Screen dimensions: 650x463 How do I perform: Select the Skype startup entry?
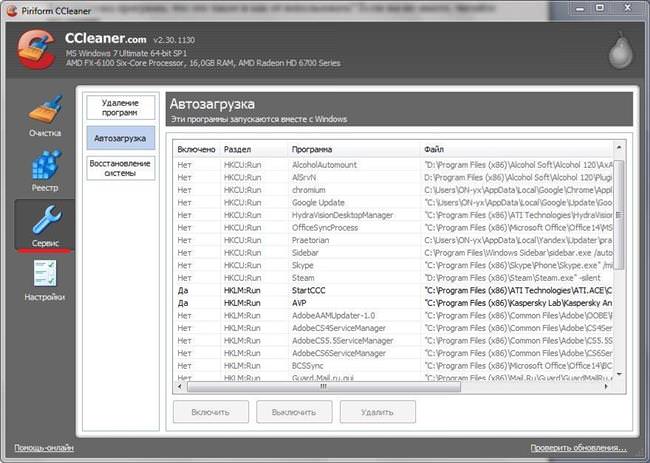click(x=393, y=265)
